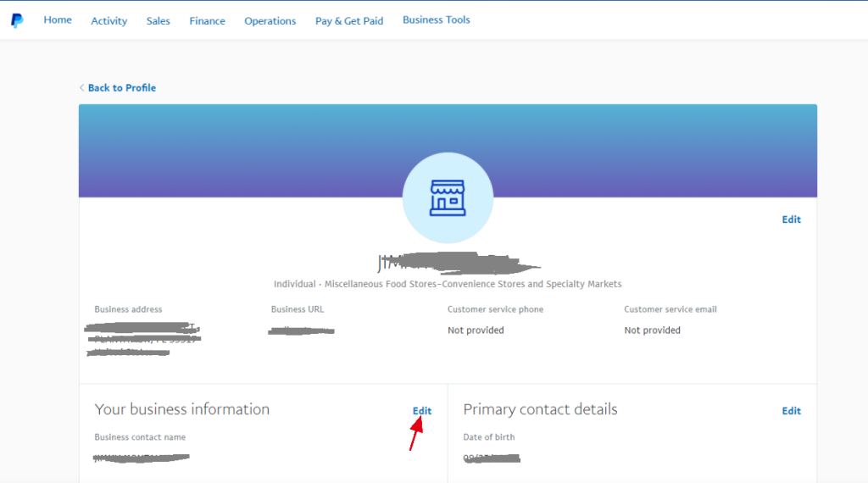The image size is (868, 483).
Task: Click Not provided under Customer service phone
Action: [x=476, y=330]
